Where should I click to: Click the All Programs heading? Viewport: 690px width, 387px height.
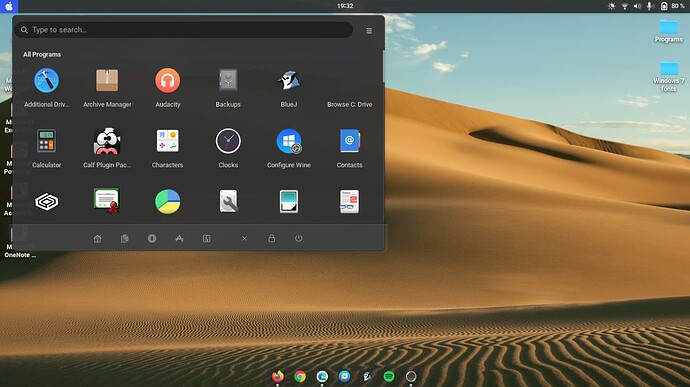tap(42, 55)
